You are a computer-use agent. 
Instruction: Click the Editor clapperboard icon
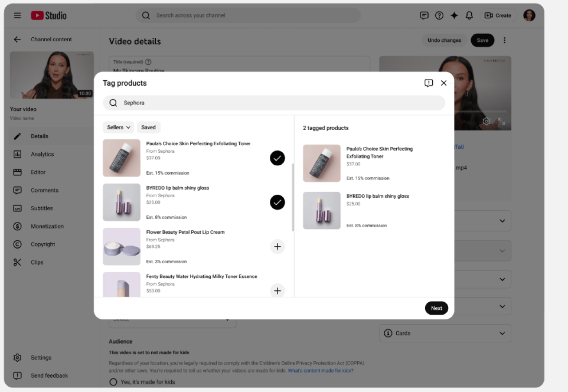(17, 172)
